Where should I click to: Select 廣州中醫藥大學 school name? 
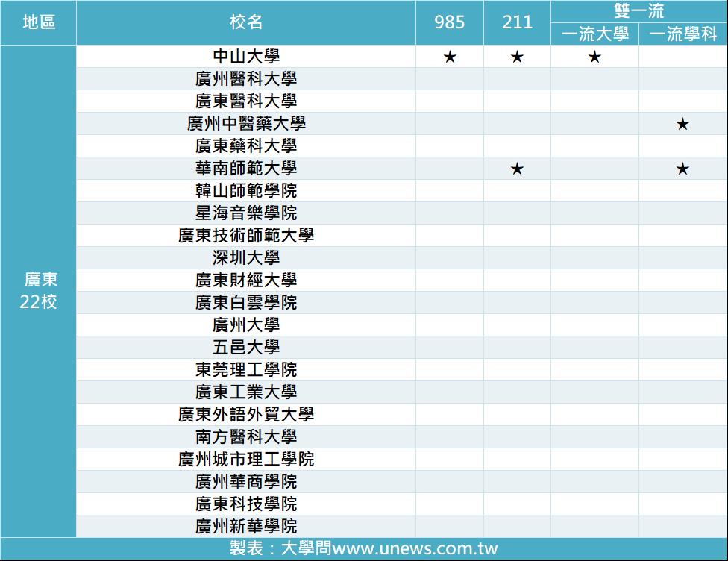pyautogui.click(x=246, y=123)
